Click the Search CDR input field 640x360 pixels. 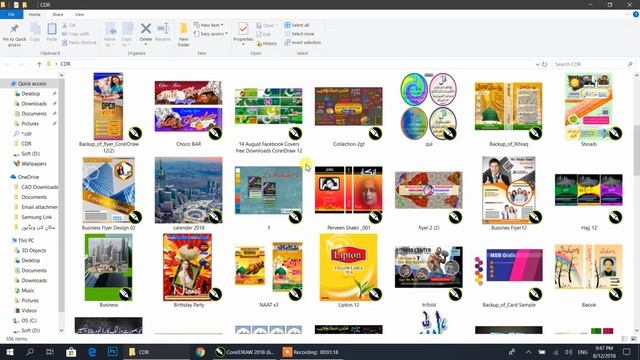pos(593,64)
